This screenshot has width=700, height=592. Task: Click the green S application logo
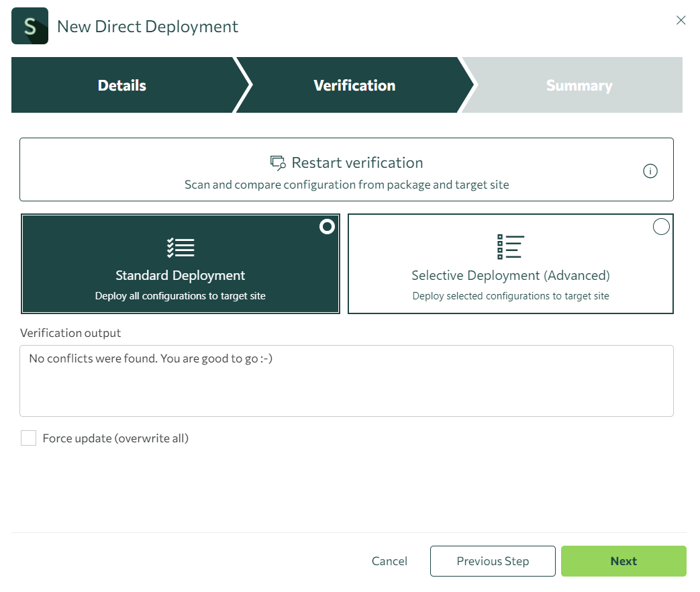30,26
